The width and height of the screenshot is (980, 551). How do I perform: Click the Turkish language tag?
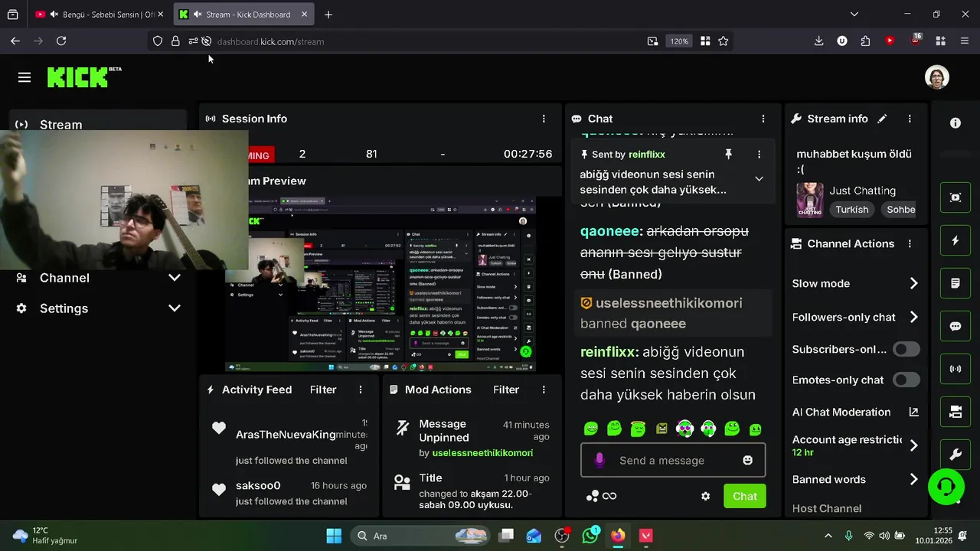pos(852,209)
